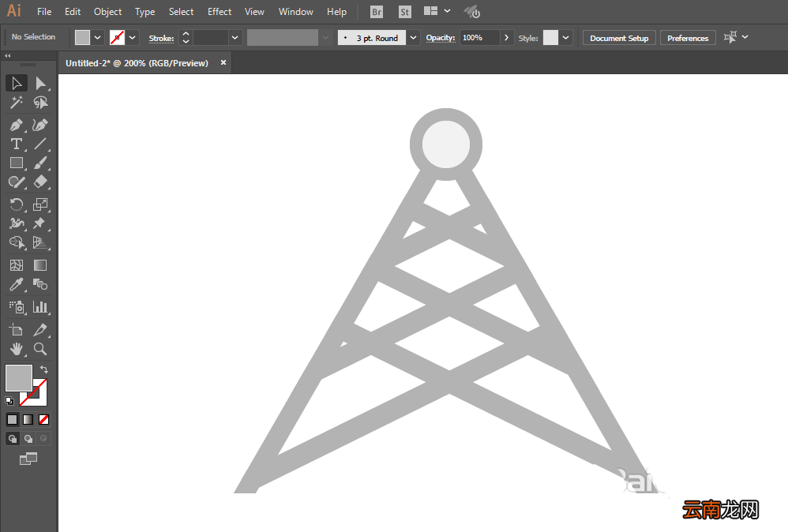Select the Zoom tool
Image resolution: width=788 pixels, height=532 pixels.
pos(40,349)
